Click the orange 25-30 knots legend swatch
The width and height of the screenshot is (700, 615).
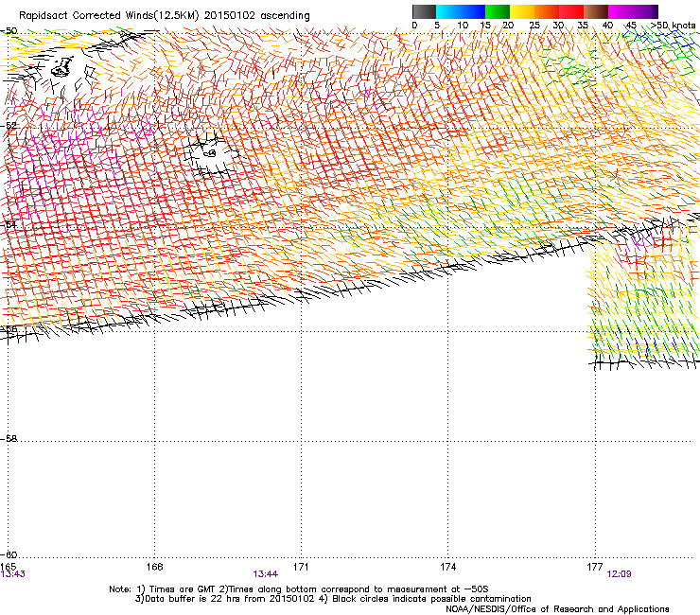click(547, 11)
